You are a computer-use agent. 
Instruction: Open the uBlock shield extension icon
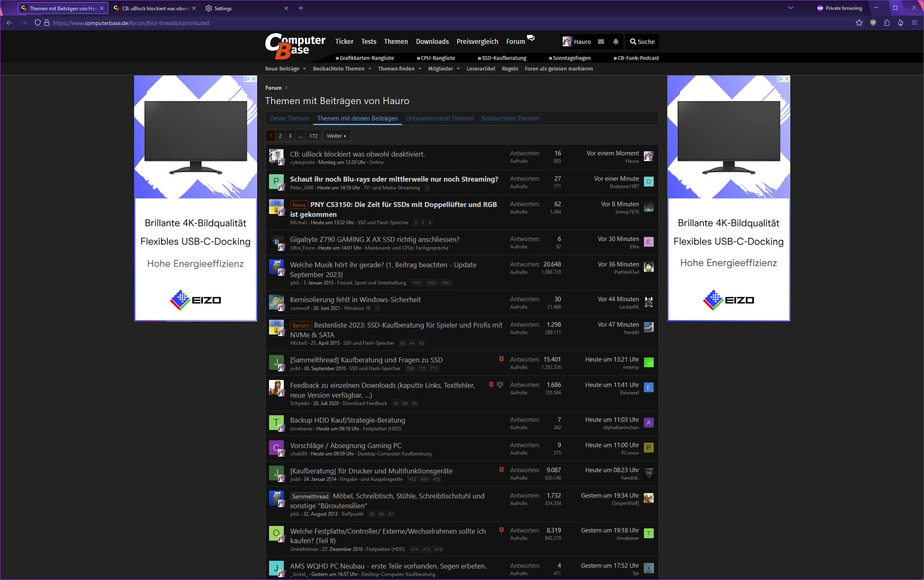[x=873, y=23]
